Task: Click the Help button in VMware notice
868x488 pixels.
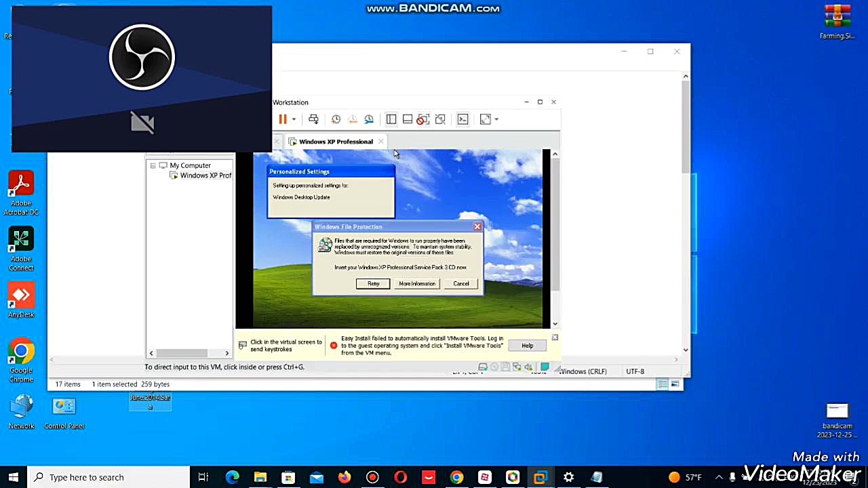Action: click(x=527, y=346)
